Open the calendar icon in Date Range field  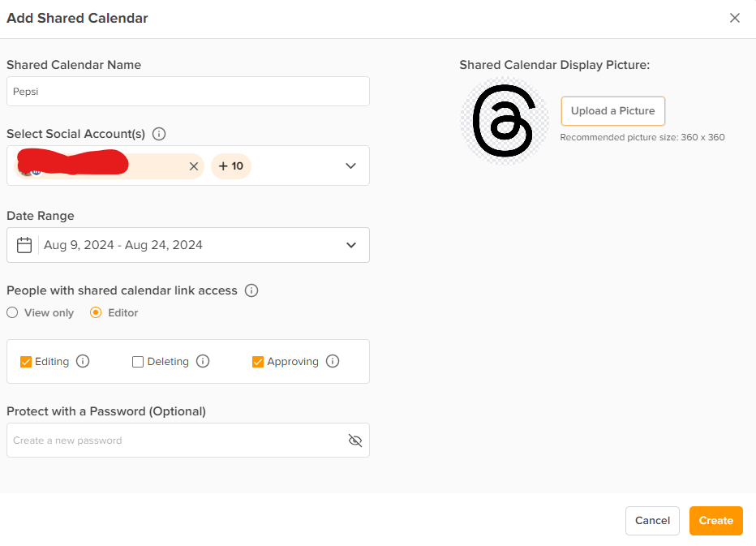24,244
